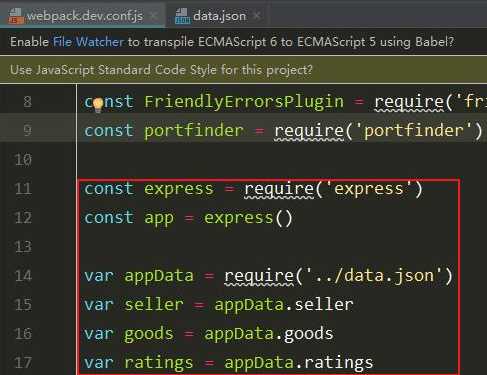Click the goods variable on line 16

[149, 334]
